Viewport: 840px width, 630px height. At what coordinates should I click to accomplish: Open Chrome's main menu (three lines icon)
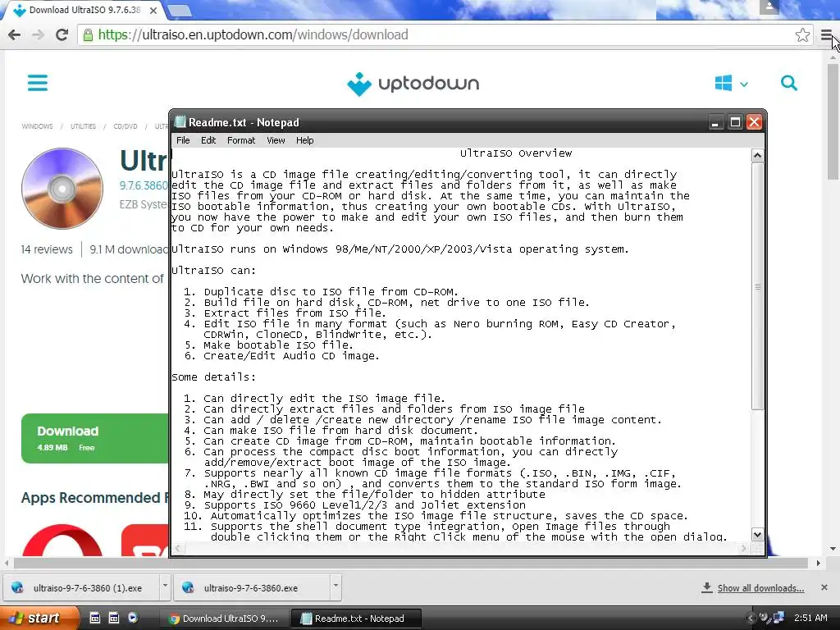tap(826, 35)
